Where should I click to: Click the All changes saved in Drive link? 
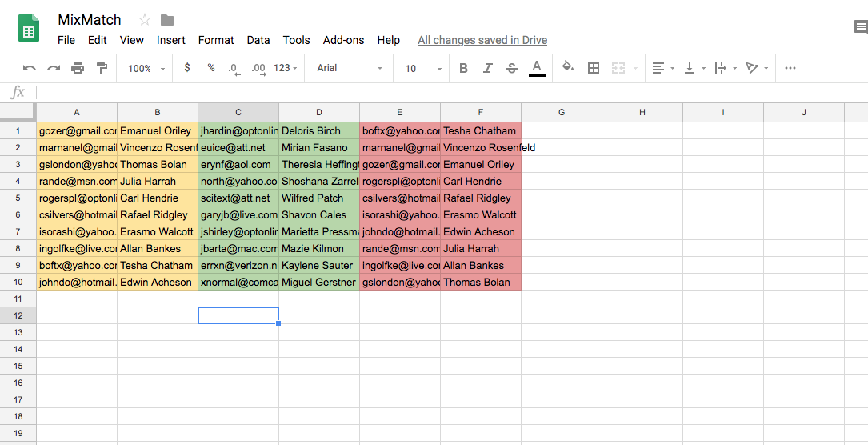(x=482, y=40)
